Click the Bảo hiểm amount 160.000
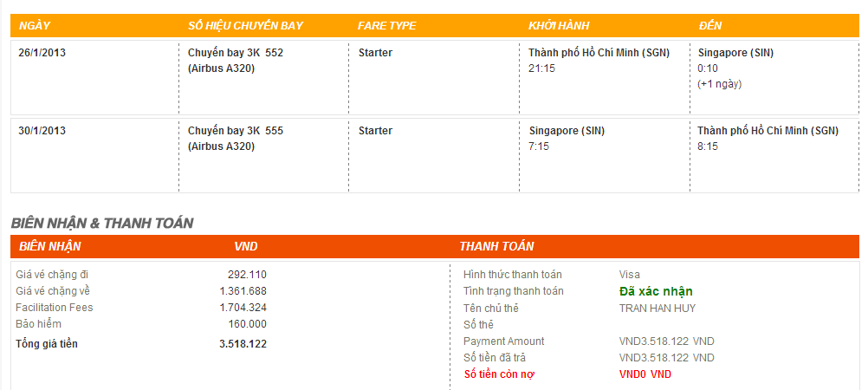 [247, 324]
